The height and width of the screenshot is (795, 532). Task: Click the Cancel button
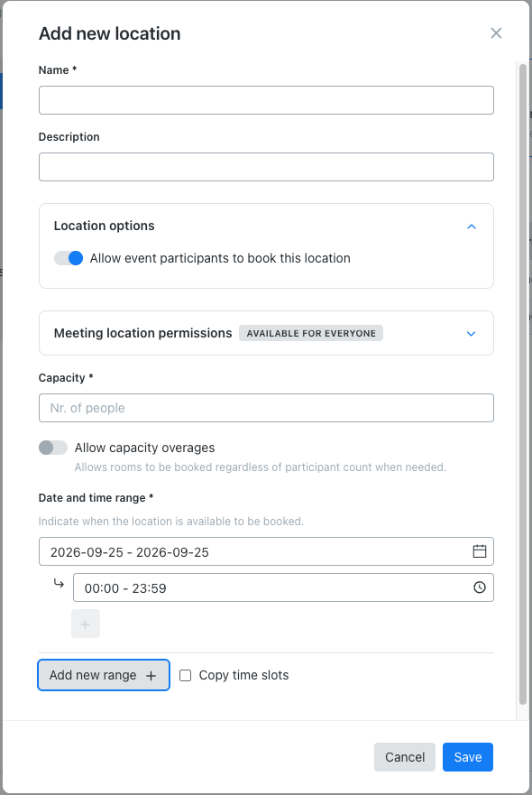404,757
